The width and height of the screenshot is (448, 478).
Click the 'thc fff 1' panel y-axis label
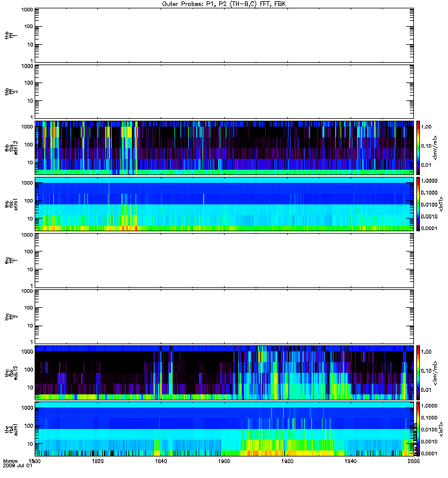point(11,261)
